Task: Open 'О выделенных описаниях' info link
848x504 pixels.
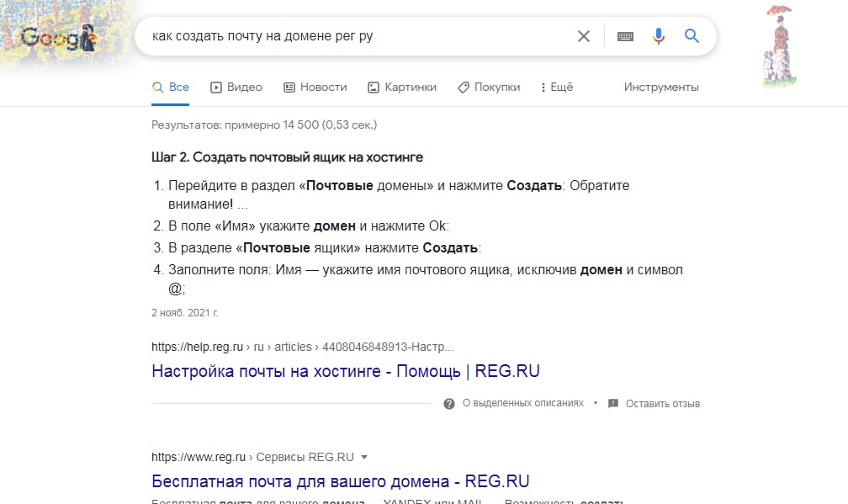Action: tap(523, 403)
